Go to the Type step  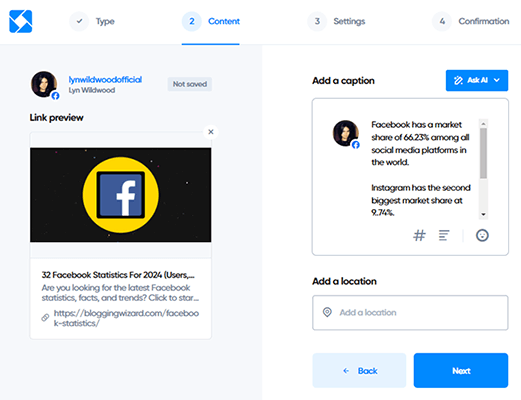[92, 21]
